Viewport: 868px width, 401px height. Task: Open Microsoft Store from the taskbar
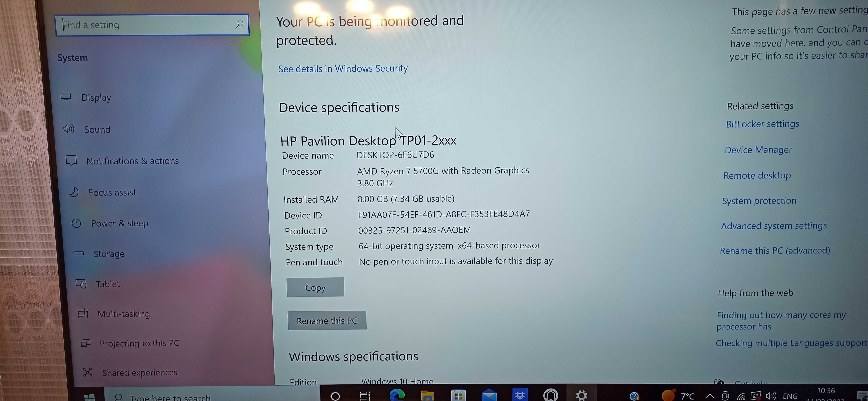pos(458,395)
